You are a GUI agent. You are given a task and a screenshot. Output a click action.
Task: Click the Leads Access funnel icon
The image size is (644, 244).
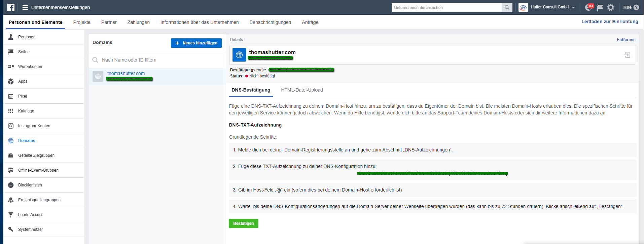11,215
